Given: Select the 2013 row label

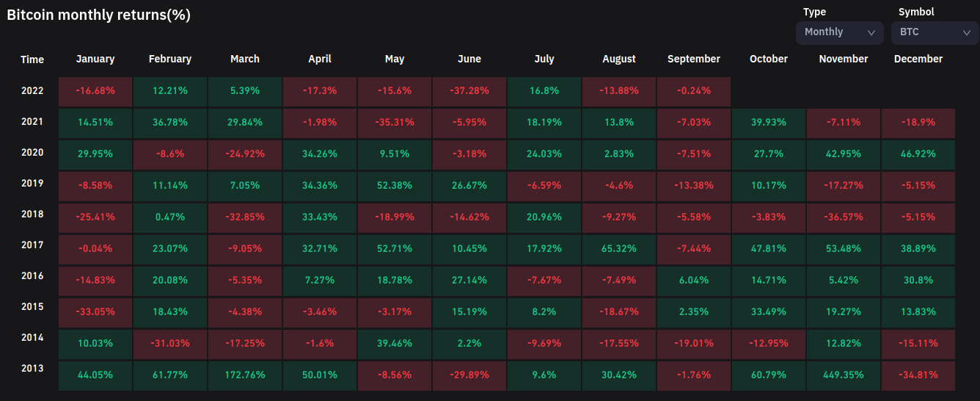Looking at the screenshot, I should 32,369.
